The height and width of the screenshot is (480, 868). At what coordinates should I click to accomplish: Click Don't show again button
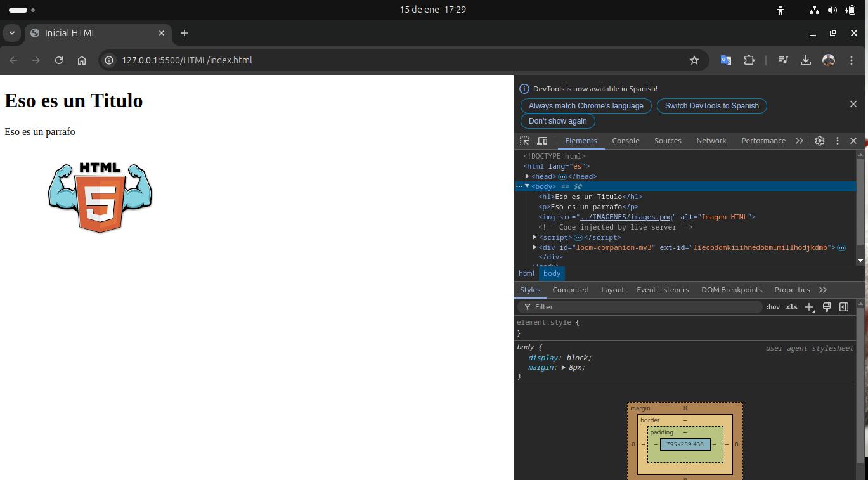(x=558, y=121)
